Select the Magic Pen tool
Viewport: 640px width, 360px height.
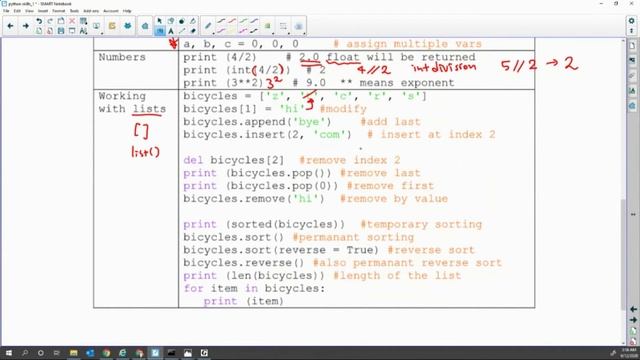(193, 21)
